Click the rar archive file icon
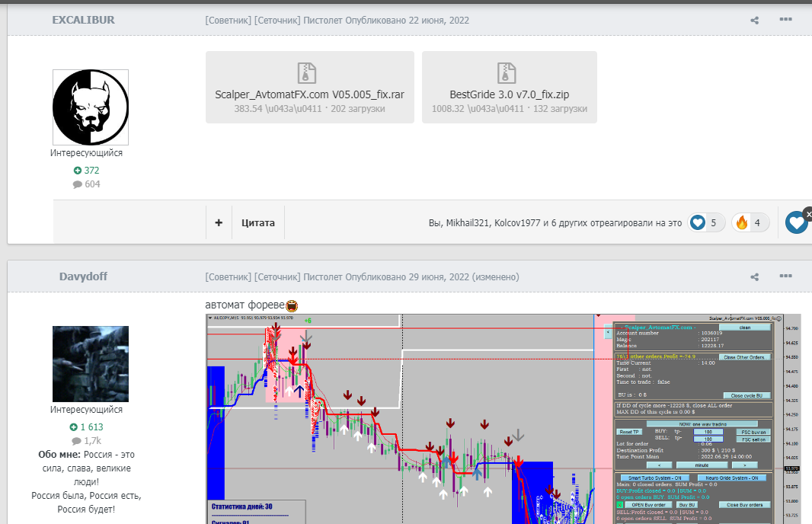 point(306,73)
